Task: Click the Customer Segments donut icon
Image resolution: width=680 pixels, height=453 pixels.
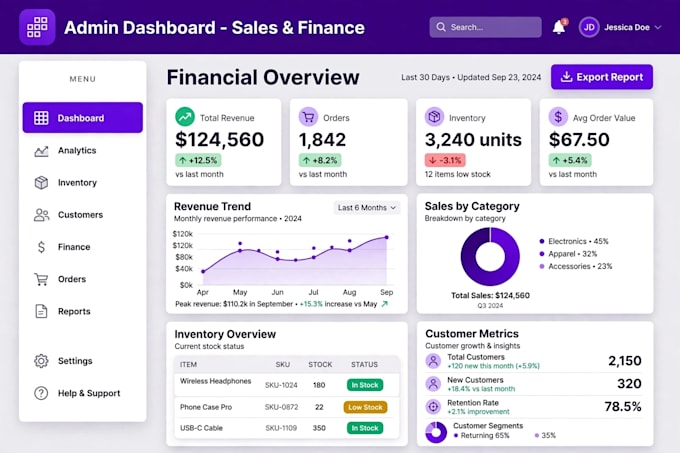Action: pyautogui.click(x=436, y=432)
